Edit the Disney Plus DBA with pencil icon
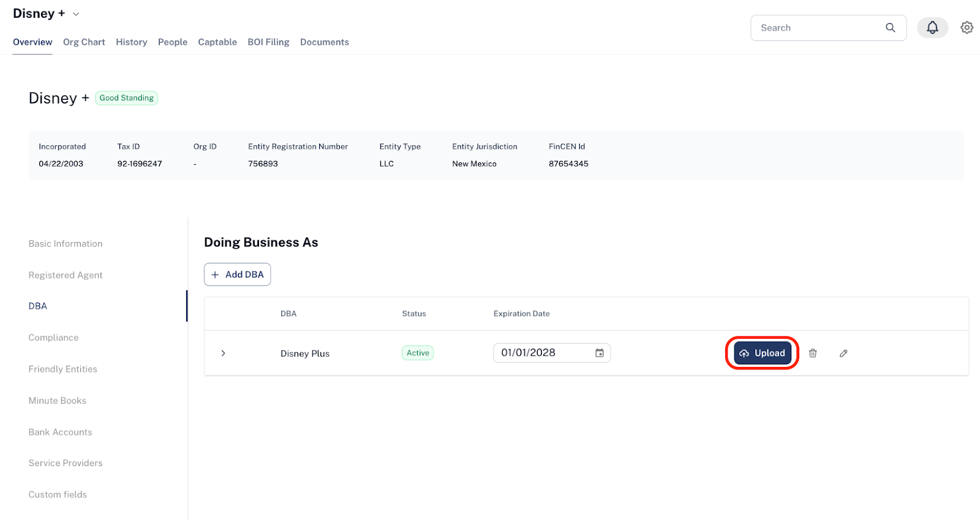 click(843, 353)
